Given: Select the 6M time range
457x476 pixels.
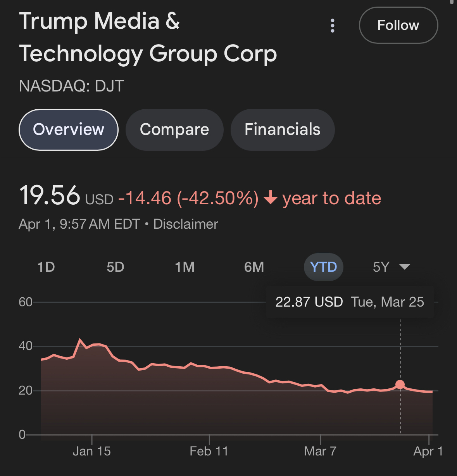Looking at the screenshot, I should click(x=254, y=267).
